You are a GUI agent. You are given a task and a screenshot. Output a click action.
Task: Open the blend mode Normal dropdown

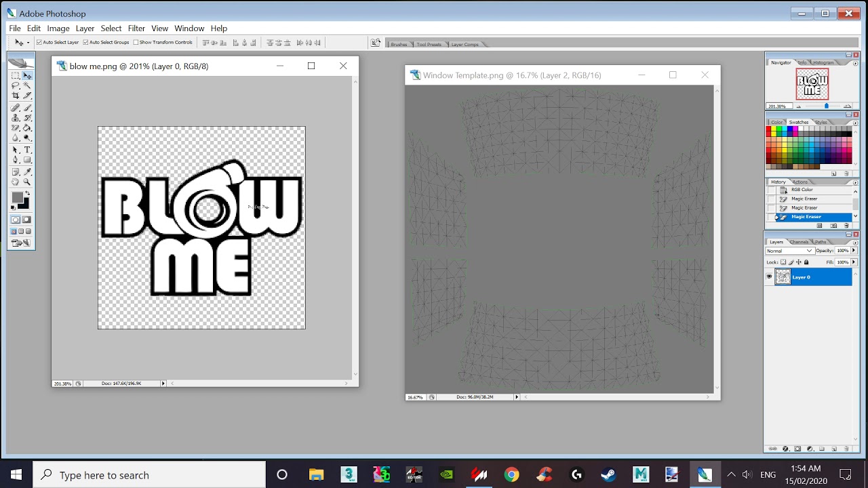click(790, 251)
